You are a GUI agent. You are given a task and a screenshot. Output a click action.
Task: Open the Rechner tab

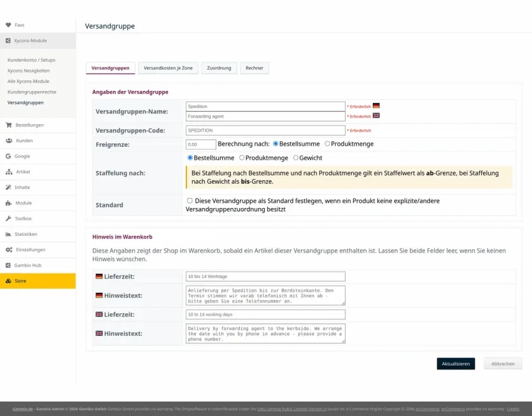pyautogui.click(x=254, y=68)
